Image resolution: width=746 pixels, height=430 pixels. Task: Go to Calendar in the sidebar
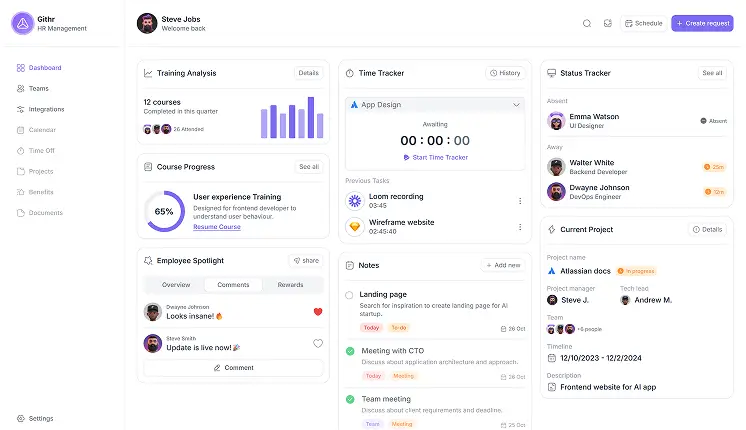click(x=37, y=130)
